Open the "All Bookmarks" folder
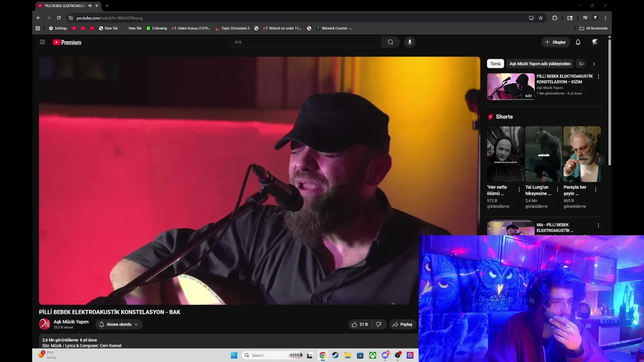The width and height of the screenshot is (644, 362). tap(594, 28)
